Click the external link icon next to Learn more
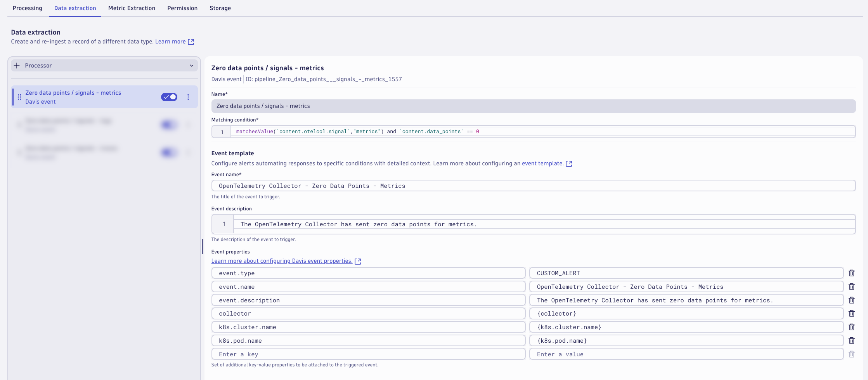Image resolution: width=868 pixels, height=380 pixels. [191, 42]
